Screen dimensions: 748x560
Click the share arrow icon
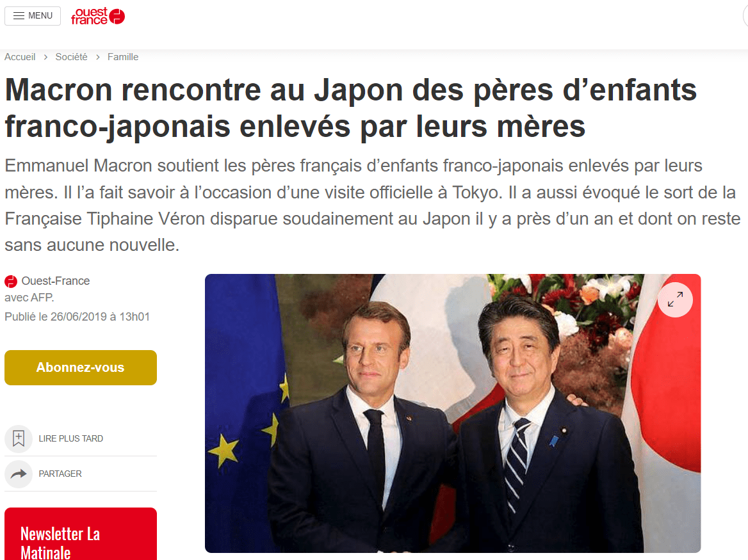click(19, 474)
